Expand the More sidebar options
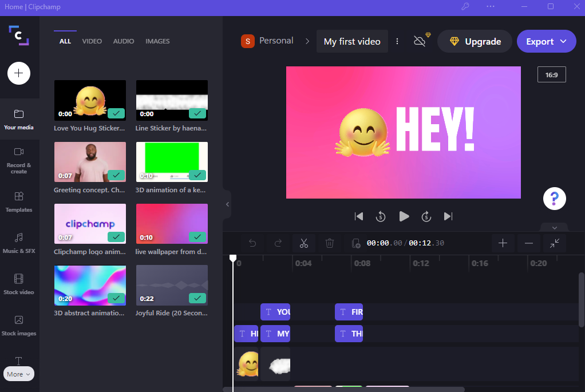Image resolution: width=585 pixels, height=392 pixels. point(19,374)
